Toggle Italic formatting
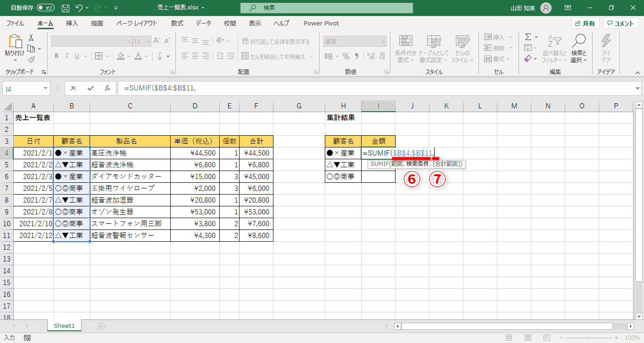644x343 pixels. click(x=68, y=56)
